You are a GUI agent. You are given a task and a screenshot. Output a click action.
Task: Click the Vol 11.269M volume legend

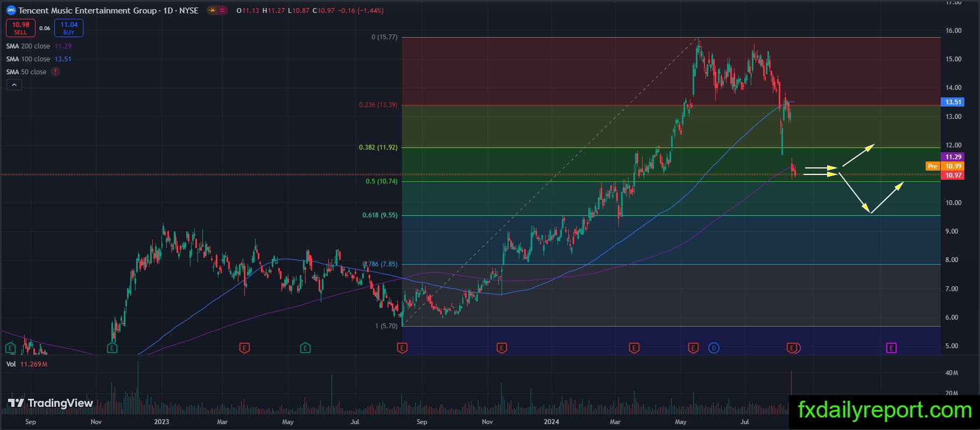[x=27, y=364]
